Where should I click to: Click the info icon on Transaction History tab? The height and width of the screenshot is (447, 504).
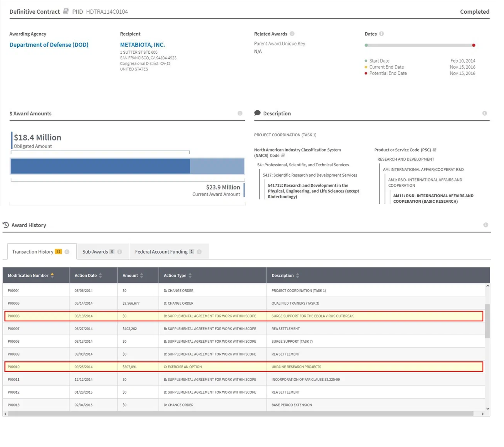(67, 252)
